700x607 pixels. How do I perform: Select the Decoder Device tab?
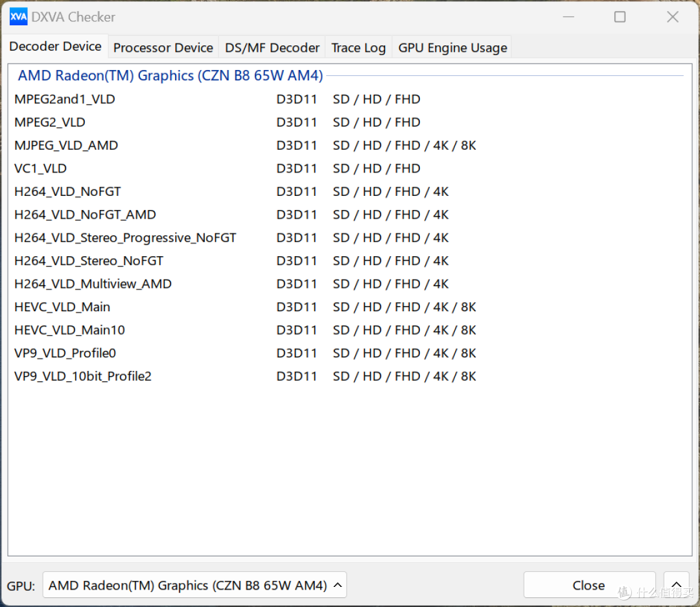click(55, 47)
